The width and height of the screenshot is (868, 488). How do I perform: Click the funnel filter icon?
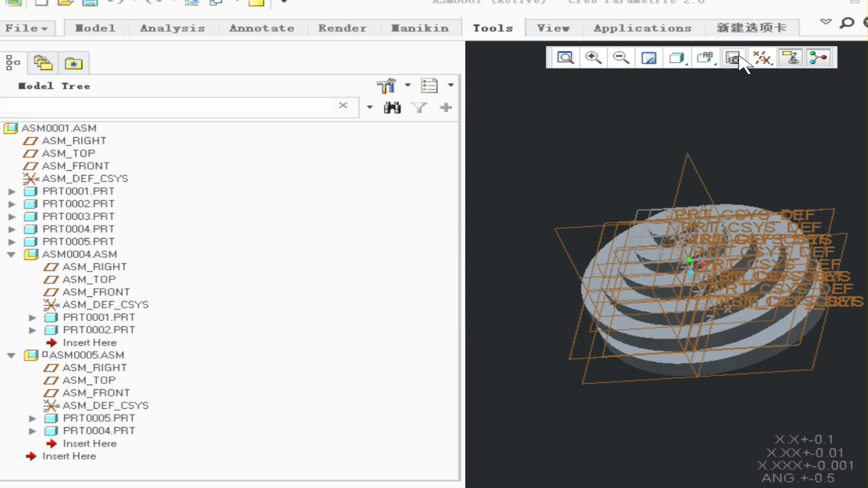[419, 107]
